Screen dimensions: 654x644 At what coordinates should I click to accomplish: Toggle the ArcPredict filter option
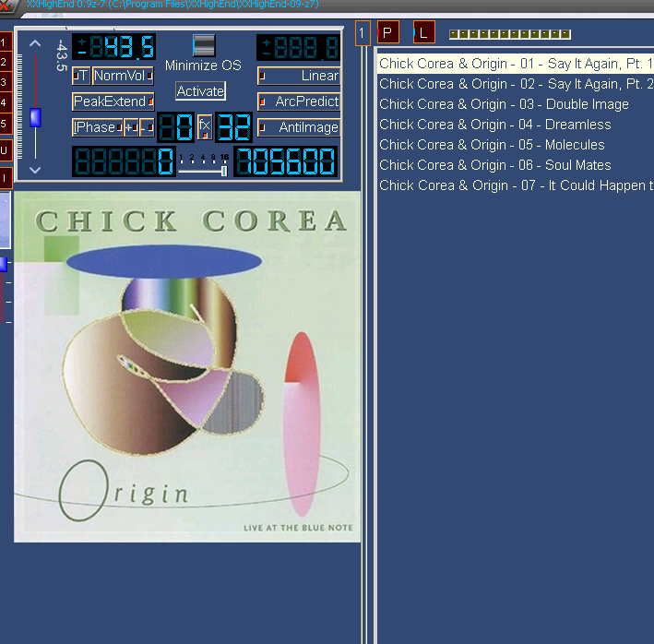(299, 101)
